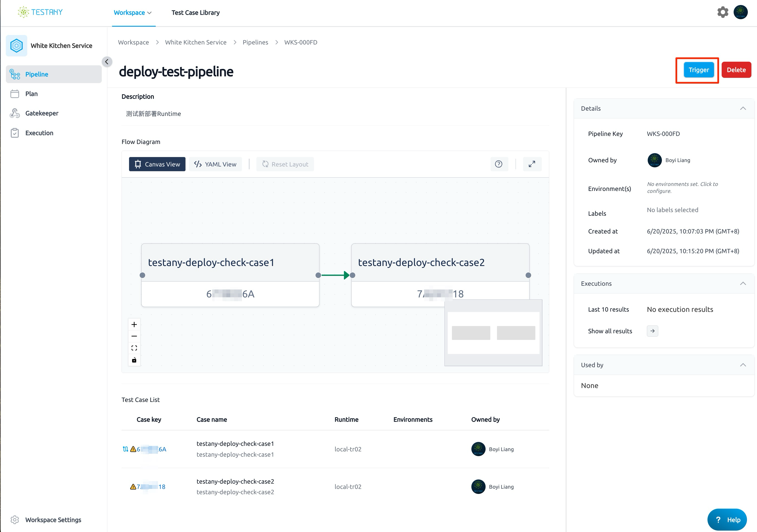Image resolution: width=757 pixels, height=532 pixels.
Task: Collapse the Executions panel
Action: (x=743, y=284)
